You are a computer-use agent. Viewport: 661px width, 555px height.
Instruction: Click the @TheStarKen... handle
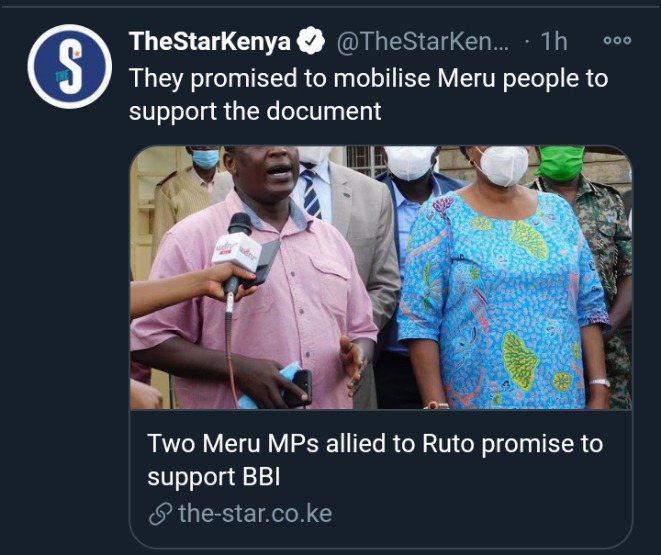(422, 41)
